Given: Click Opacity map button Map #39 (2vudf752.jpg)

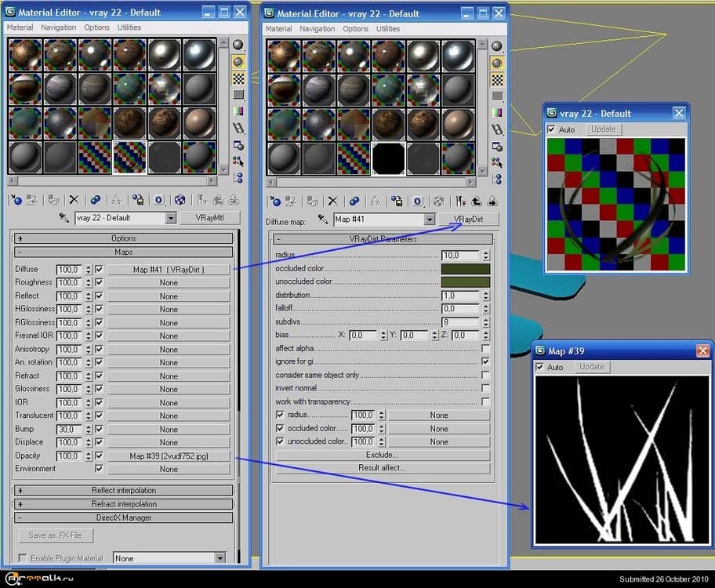Looking at the screenshot, I should tap(169, 456).
